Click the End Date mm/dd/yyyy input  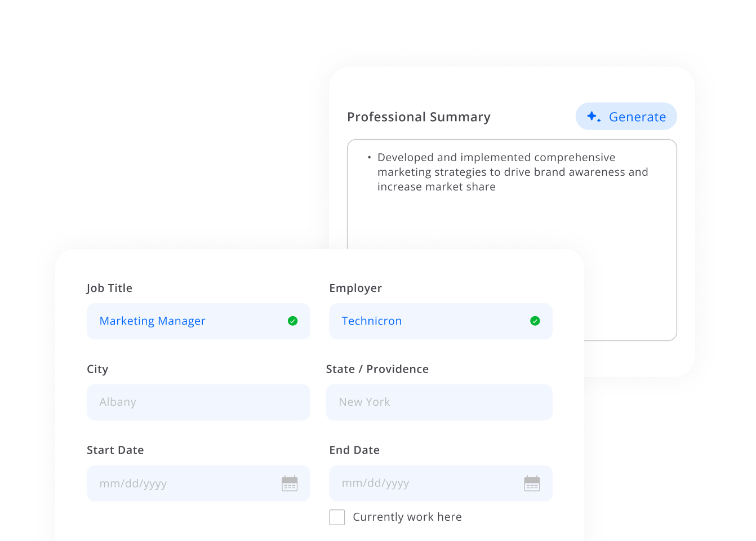[423, 484]
